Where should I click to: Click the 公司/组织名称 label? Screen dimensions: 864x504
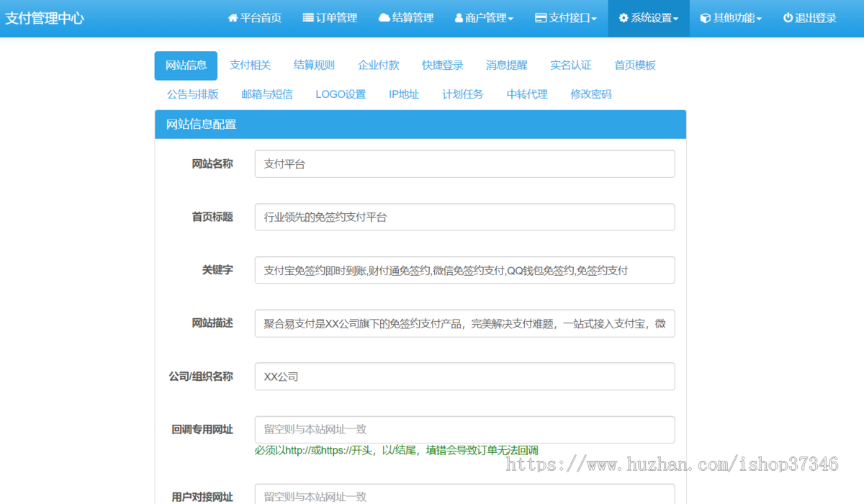click(201, 377)
